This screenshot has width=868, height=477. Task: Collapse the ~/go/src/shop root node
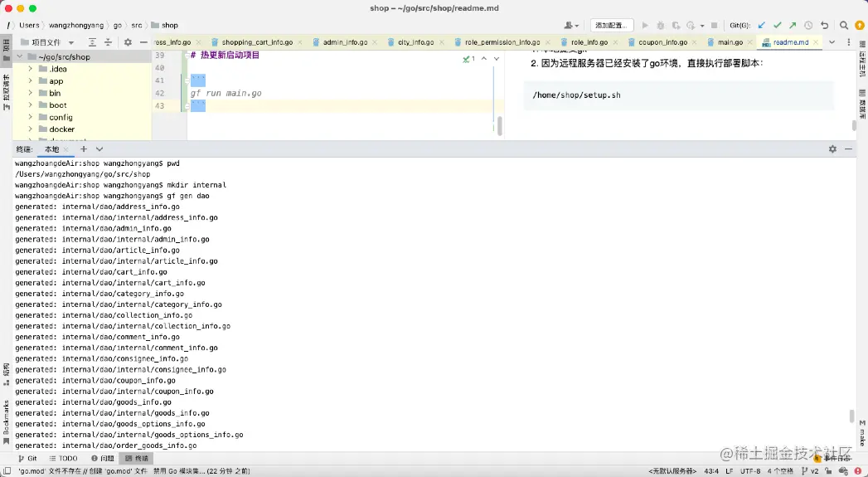[20, 56]
